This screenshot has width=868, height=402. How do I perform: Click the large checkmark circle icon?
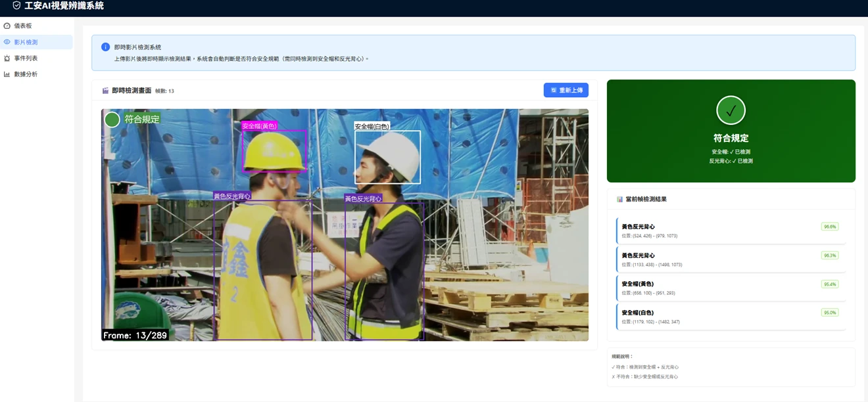click(731, 110)
